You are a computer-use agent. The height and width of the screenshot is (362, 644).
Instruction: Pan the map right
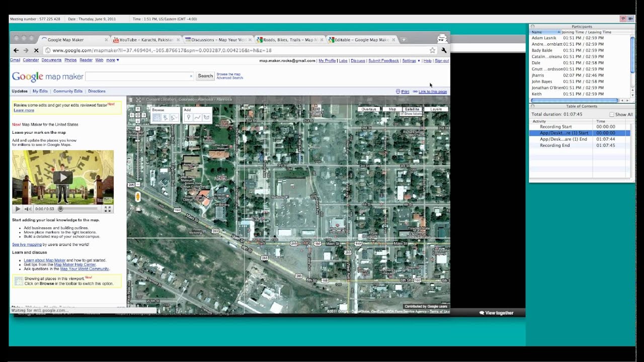pos(143,115)
